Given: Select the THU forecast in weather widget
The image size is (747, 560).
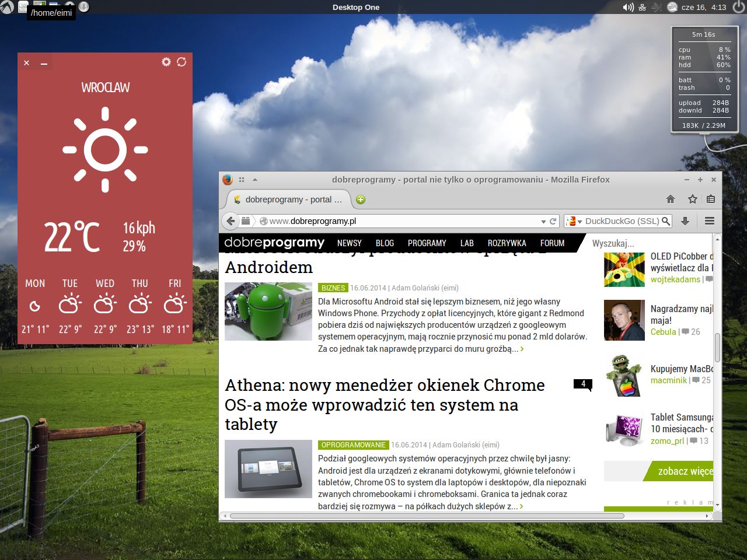Looking at the screenshot, I should pos(140,307).
